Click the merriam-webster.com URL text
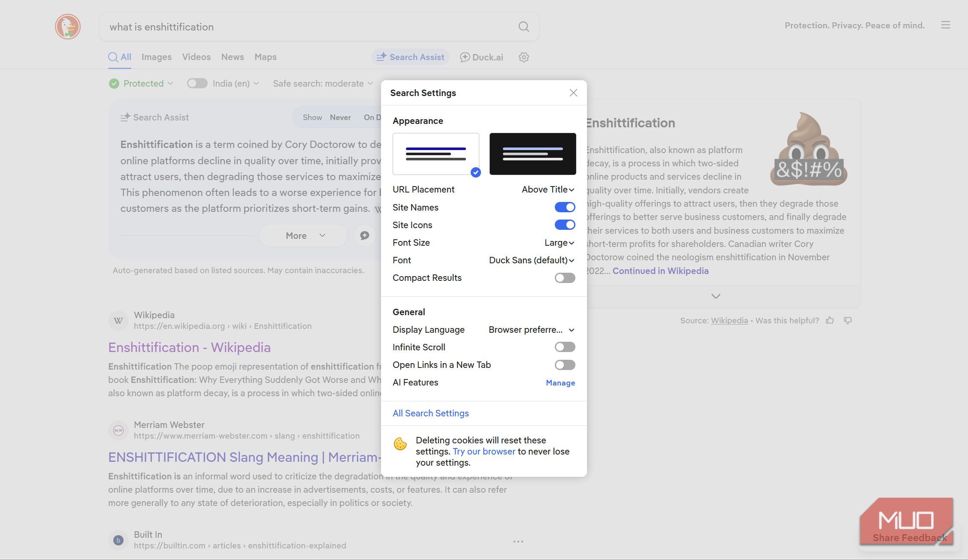968x560 pixels. pyautogui.click(x=247, y=436)
